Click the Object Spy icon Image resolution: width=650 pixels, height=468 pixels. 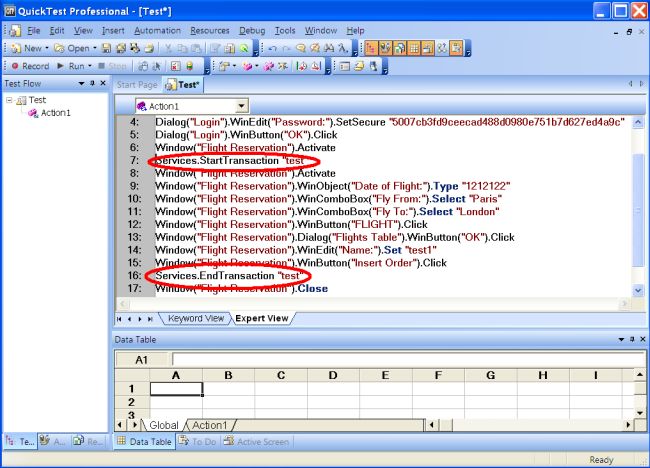(373, 66)
